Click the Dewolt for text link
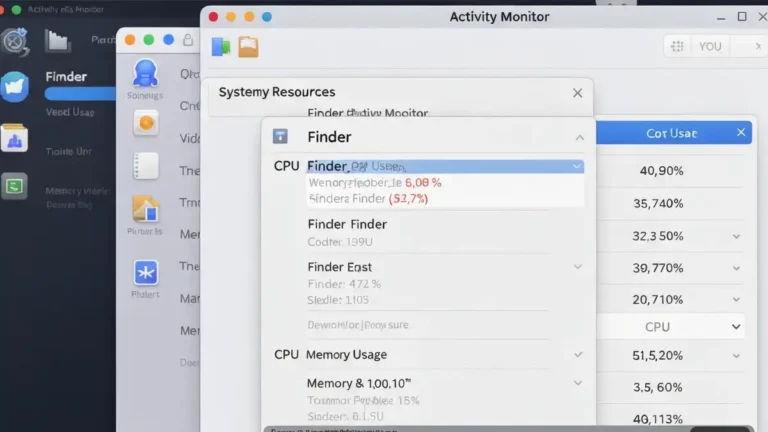 click(358, 325)
